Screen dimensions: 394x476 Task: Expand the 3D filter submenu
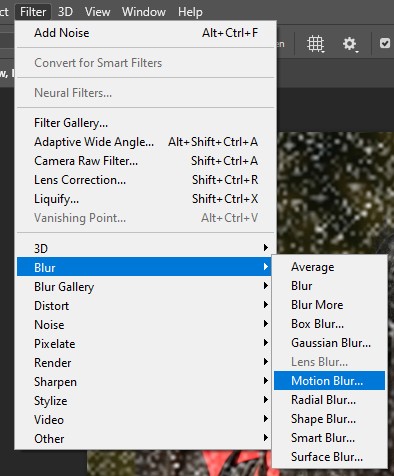[x=146, y=248]
